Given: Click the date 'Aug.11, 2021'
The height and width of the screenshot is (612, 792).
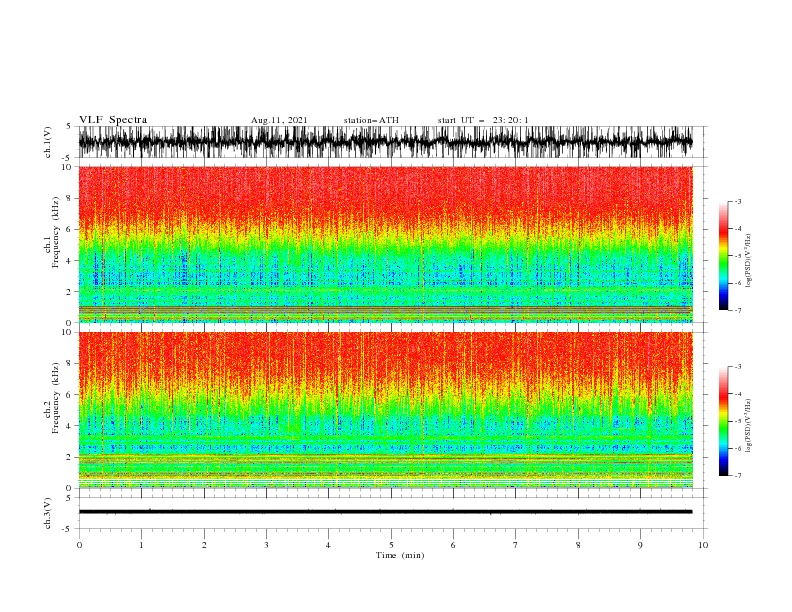Looking at the screenshot, I should pyautogui.click(x=279, y=120).
